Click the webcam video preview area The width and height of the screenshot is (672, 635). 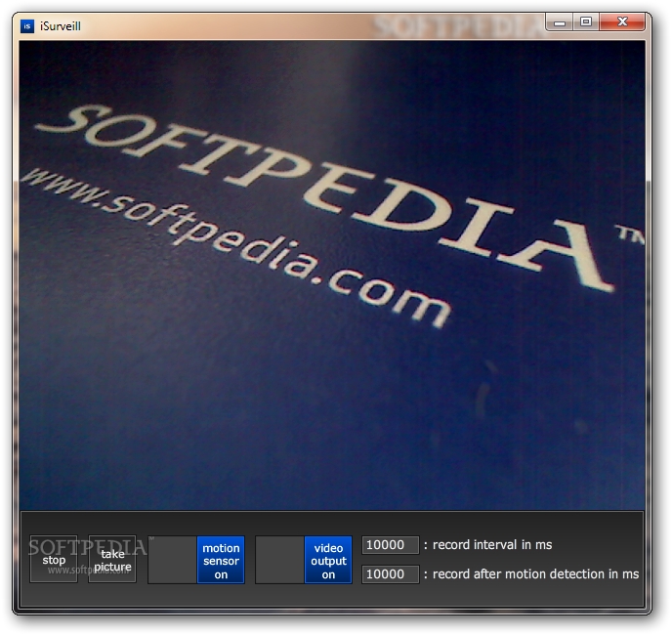click(x=332, y=275)
